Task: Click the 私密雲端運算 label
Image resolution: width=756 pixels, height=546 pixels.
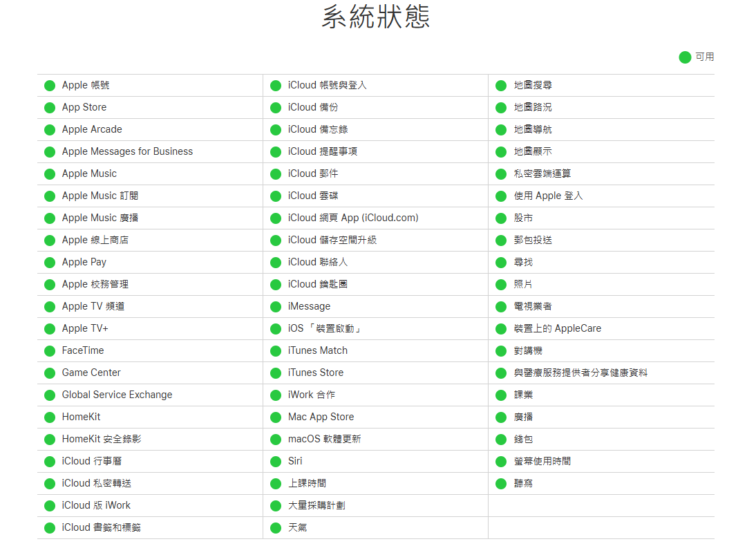Action: pyautogui.click(x=542, y=173)
